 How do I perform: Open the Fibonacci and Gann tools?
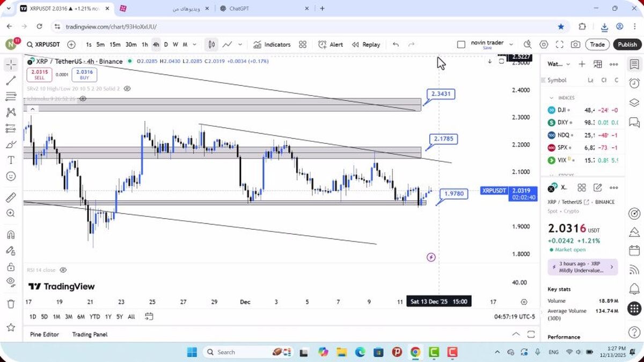pos(11,97)
